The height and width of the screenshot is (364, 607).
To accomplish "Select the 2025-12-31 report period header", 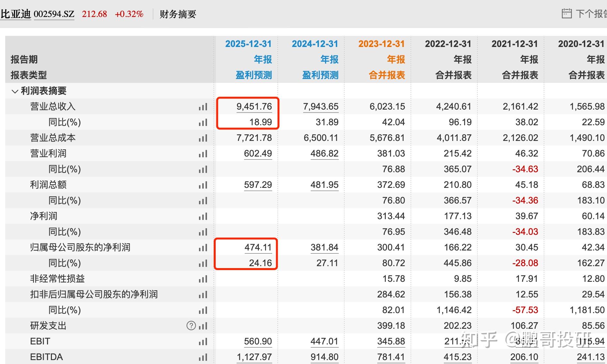I will point(248,44).
